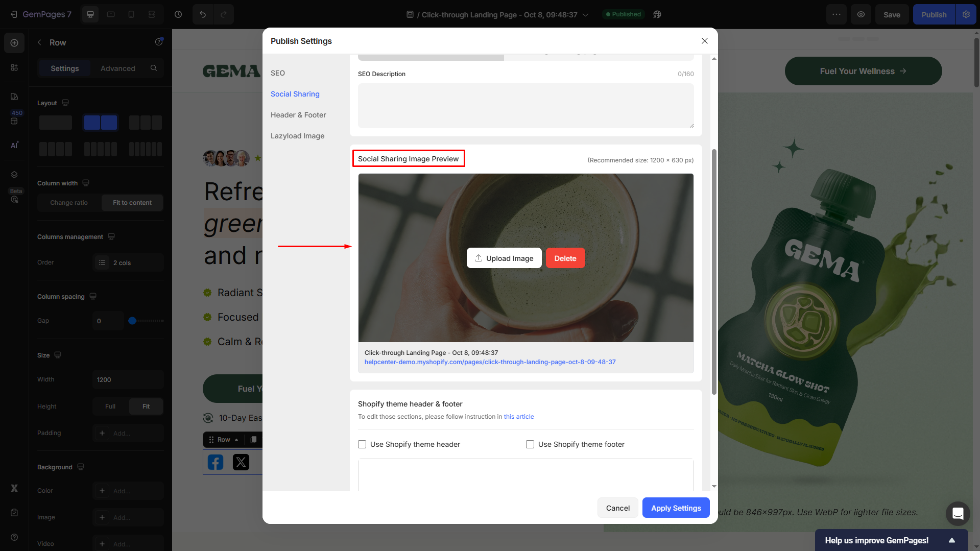Click the preview eye icon
This screenshot has width=980, height=551.
click(861, 14)
